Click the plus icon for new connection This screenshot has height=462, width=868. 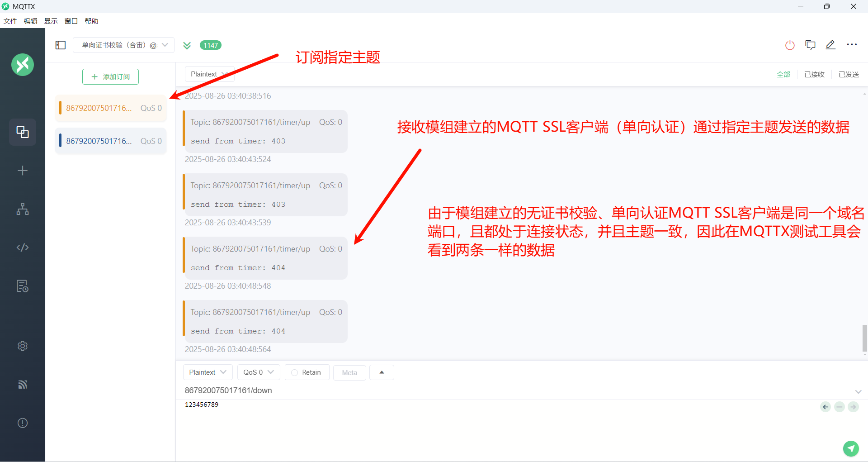click(x=23, y=171)
